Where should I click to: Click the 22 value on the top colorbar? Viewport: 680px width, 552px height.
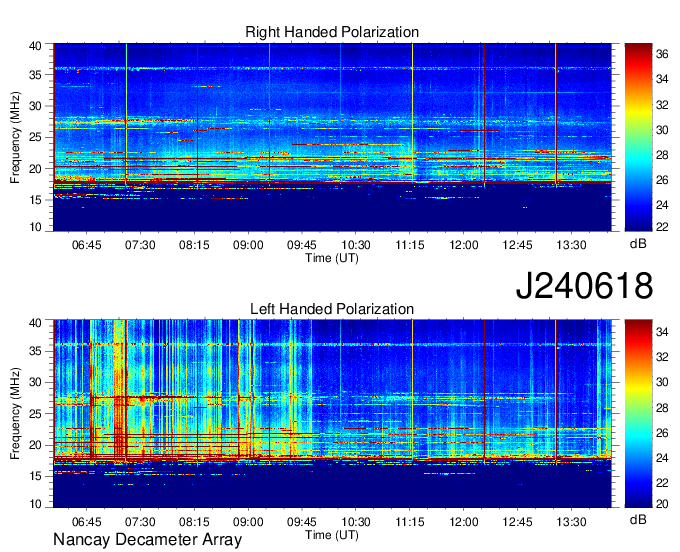[x=662, y=227]
